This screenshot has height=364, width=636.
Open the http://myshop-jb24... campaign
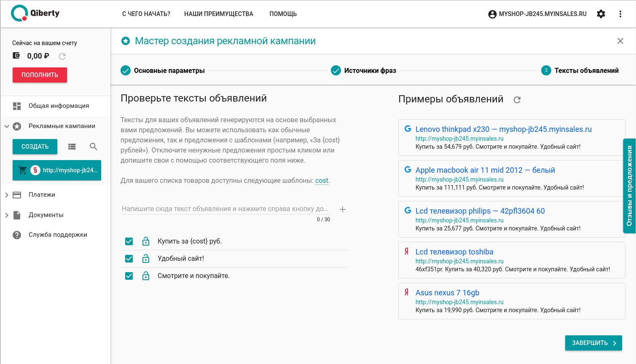click(x=57, y=170)
